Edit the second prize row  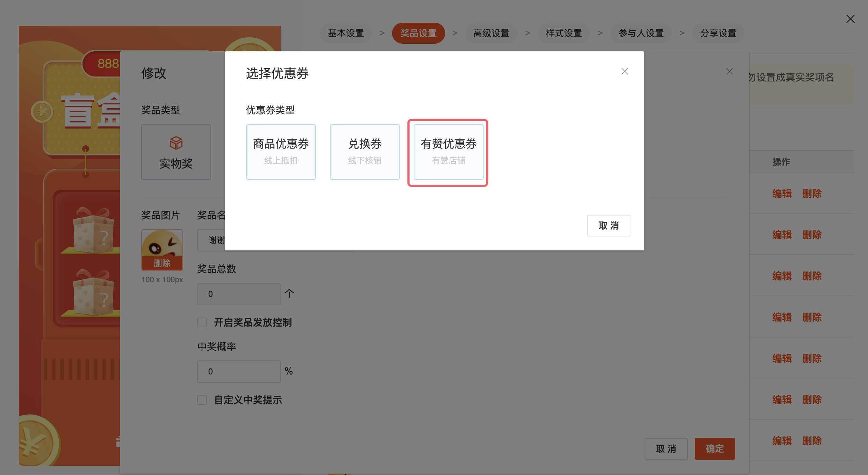(782, 235)
